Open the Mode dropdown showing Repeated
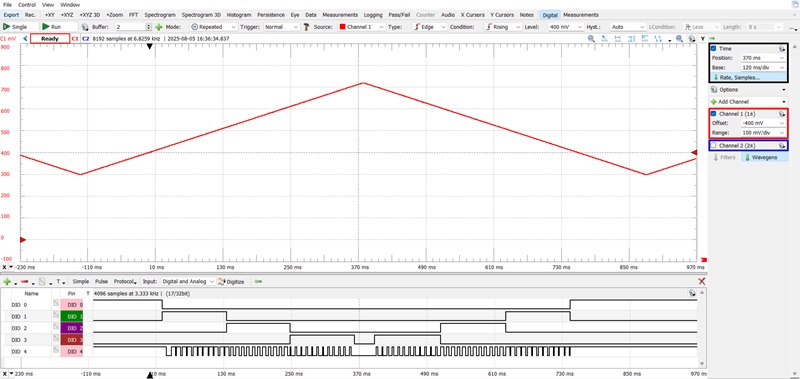This screenshot has width=800, height=379. coord(214,27)
